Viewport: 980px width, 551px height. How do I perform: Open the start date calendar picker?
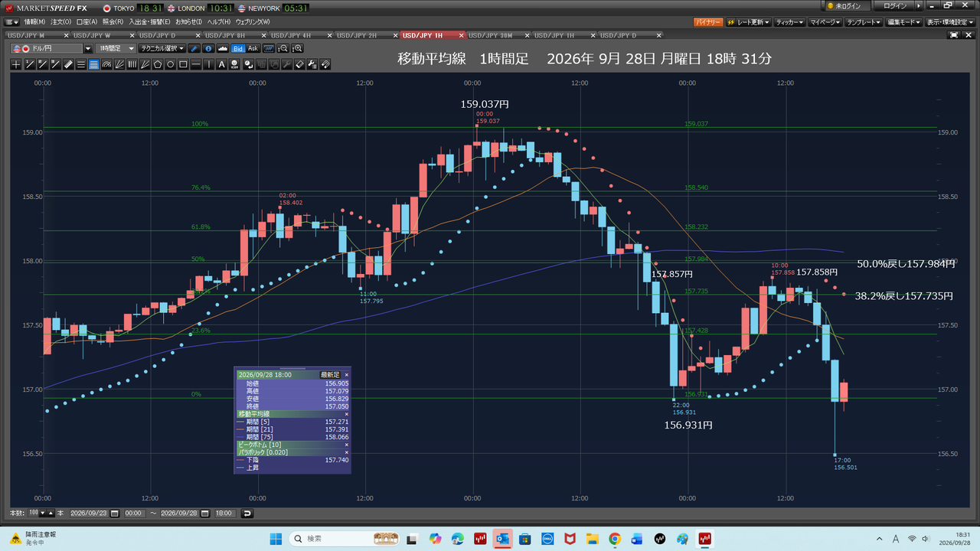click(x=116, y=513)
